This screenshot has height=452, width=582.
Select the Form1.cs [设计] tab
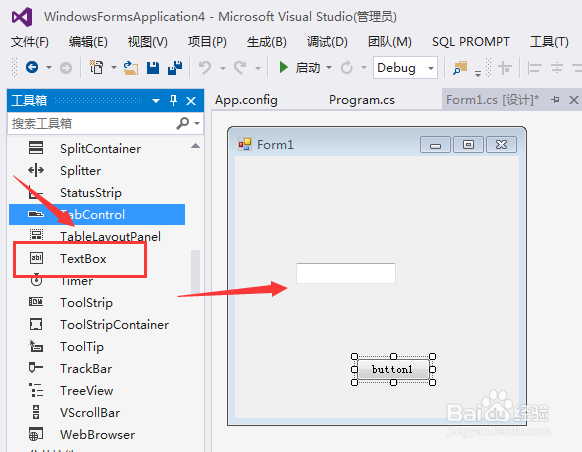point(493,100)
